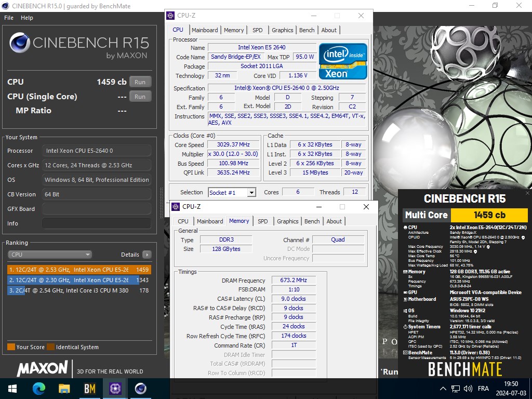Open BenchMate from the taskbar
The image size is (532, 399).
(89, 389)
